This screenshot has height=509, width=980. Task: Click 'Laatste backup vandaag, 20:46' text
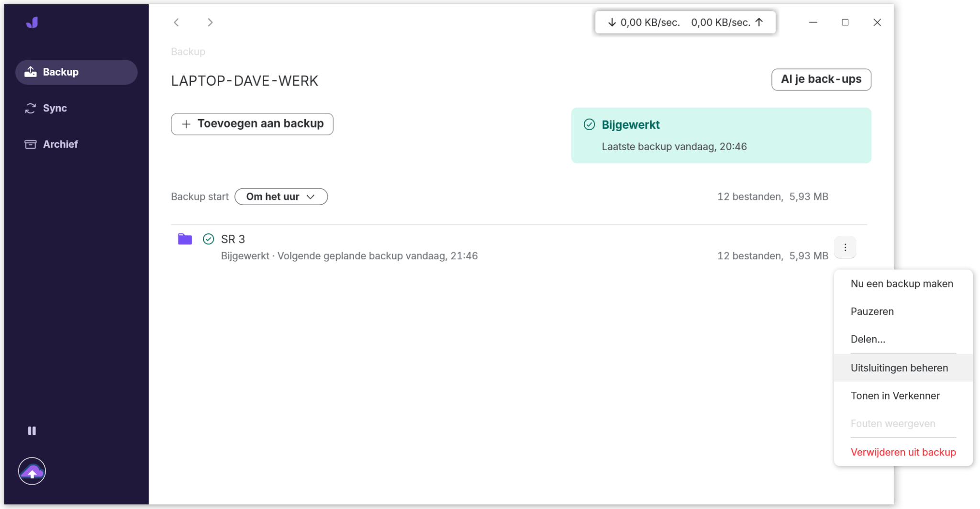click(674, 147)
